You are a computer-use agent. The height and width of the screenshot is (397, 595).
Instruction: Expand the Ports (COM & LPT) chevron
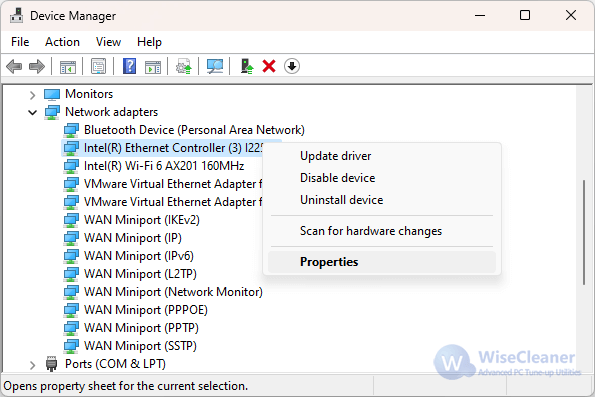click(x=33, y=365)
